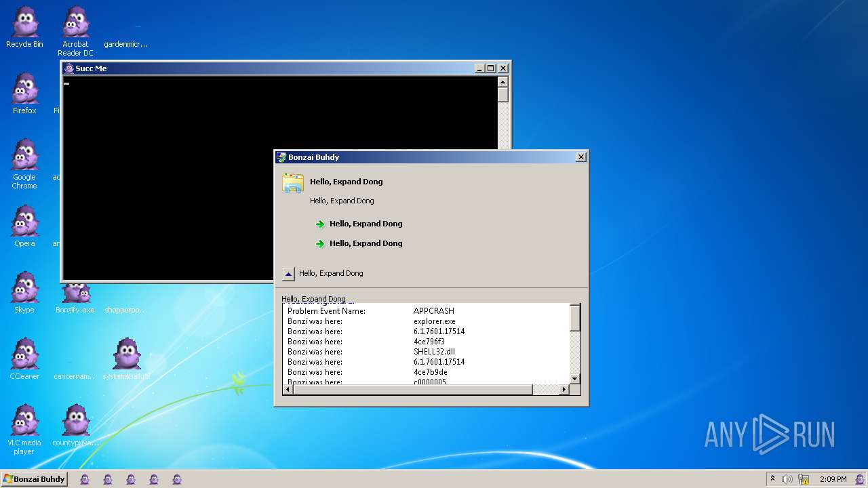Click the Succ Me window title icon
This screenshot has width=868, height=488.
[68, 68]
